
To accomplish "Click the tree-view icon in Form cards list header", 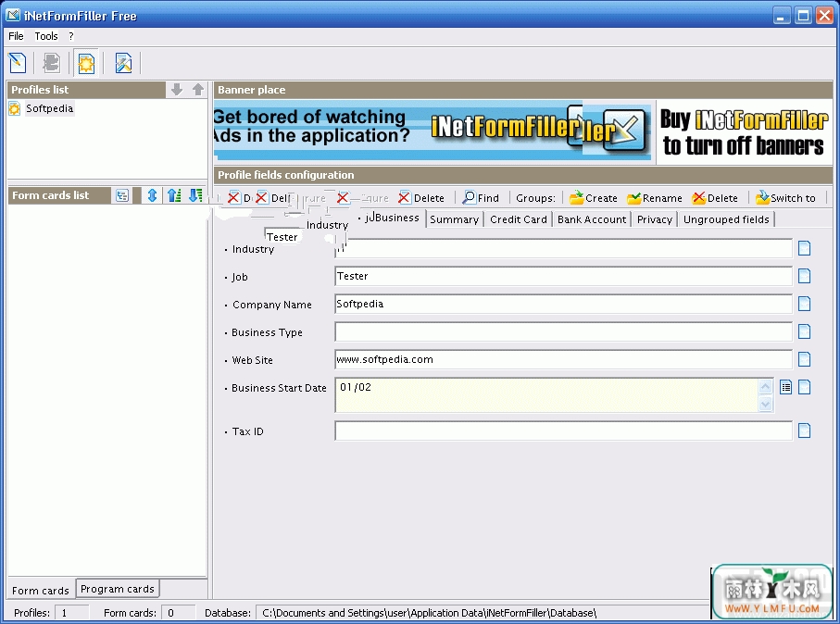I will 122,195.
